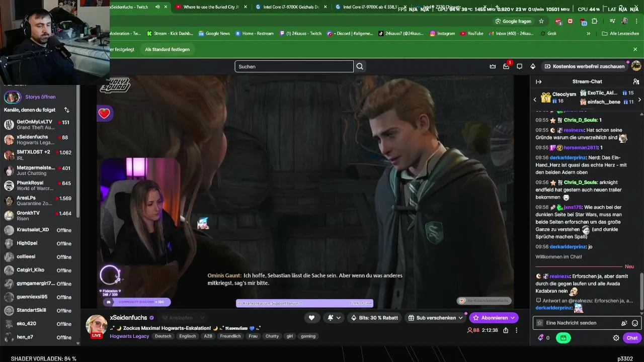644x362 pixels.
Task: Dismiss the default browser info bar
Action: (x=635, y=49)
